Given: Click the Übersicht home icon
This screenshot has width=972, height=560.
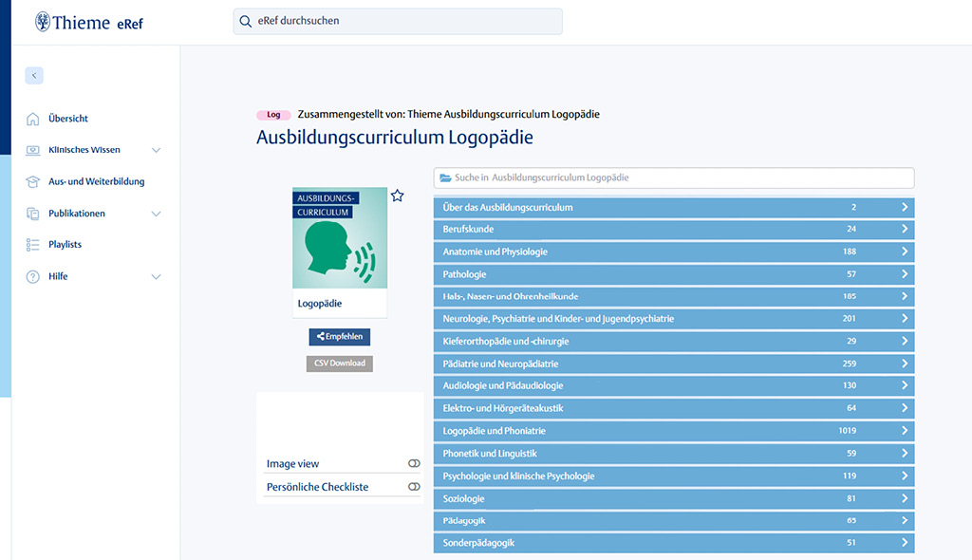Looking at the screenshot, I should 33,119.
